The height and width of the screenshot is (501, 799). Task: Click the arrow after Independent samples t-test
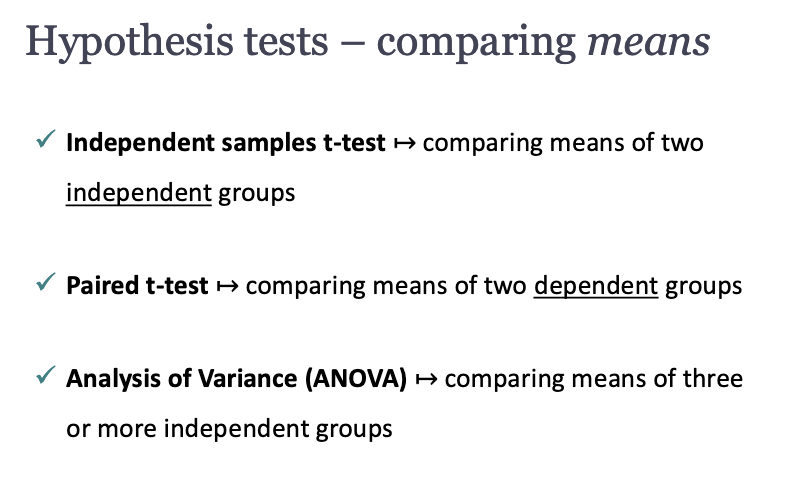(405, 144)
